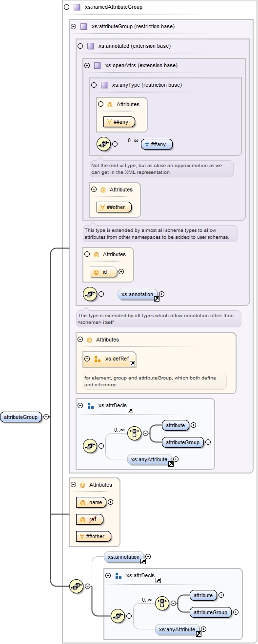Viewport: 258px width, 644px height.
Task: Collapse the xs:namedAttributeGroup container
Action: pyautogui.click(x=67, y=7)
